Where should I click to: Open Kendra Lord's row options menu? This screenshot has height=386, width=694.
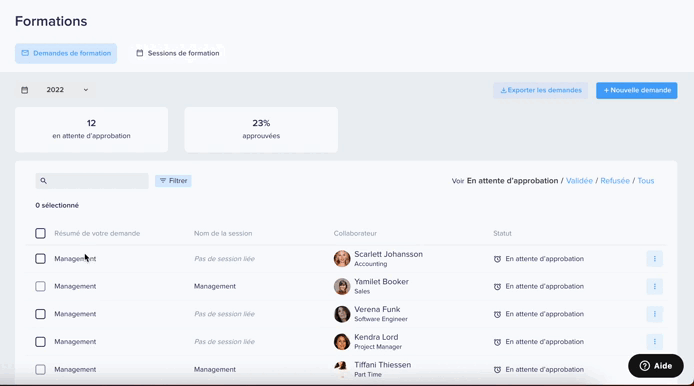pos(655,342)
